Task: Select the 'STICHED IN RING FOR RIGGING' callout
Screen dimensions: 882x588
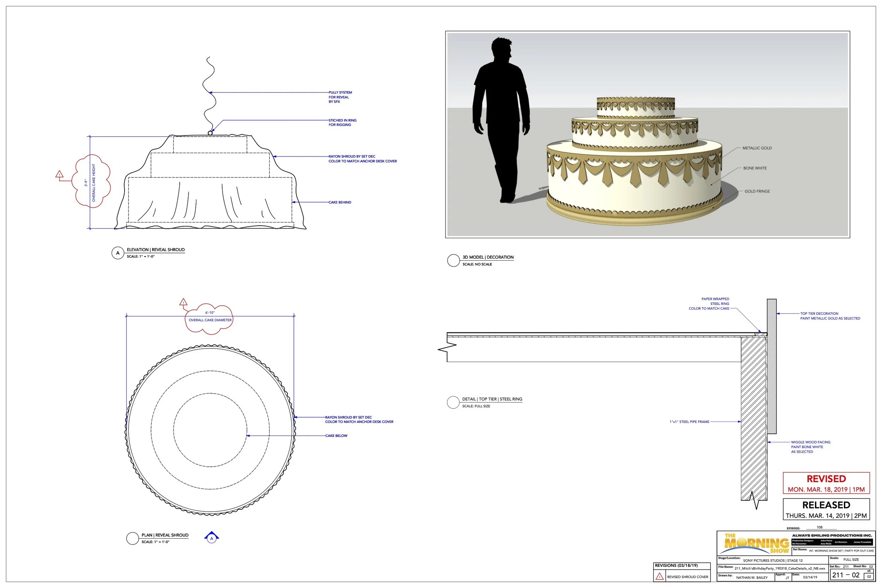Action: (343, 123)
